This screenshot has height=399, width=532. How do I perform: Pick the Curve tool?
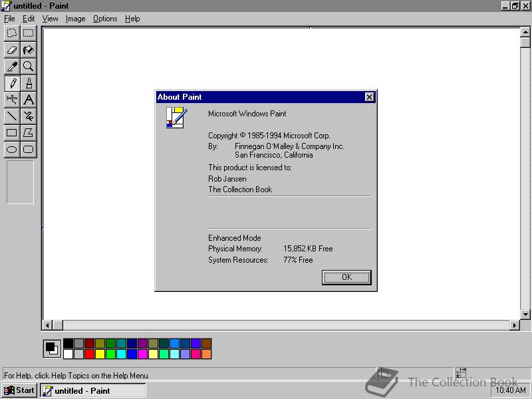point(29,116)
